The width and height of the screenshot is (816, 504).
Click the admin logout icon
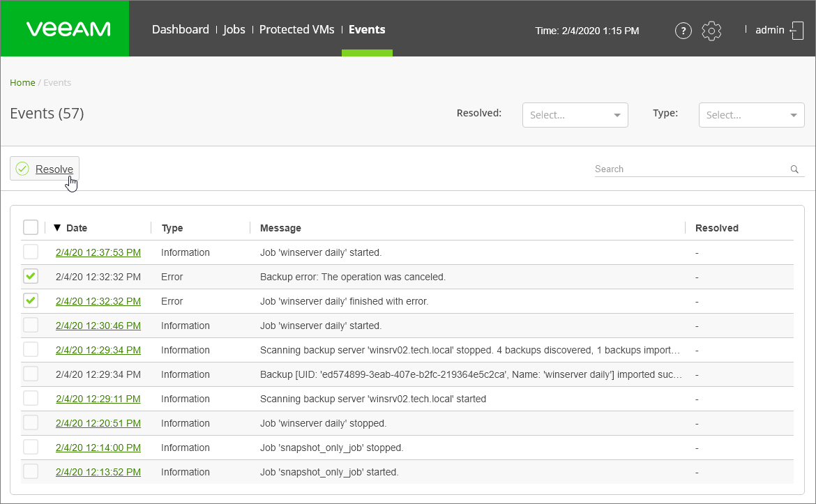coord(796,31)
